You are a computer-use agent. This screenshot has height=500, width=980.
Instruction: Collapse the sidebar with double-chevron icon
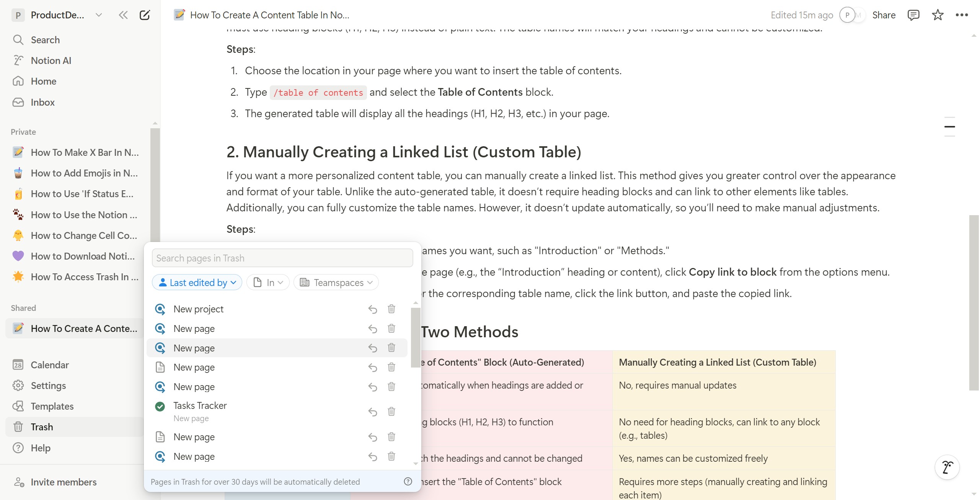tap(123, 15)
